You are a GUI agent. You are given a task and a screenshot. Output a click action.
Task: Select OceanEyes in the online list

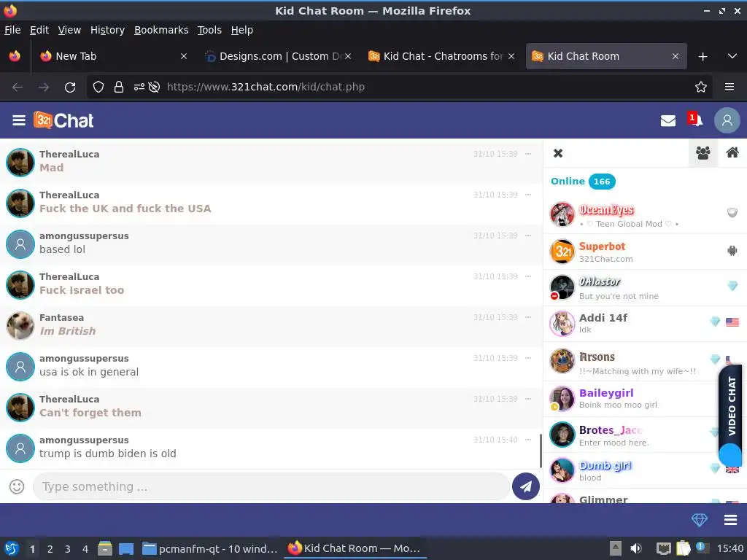pyautogui.click(x=645, y=215)
